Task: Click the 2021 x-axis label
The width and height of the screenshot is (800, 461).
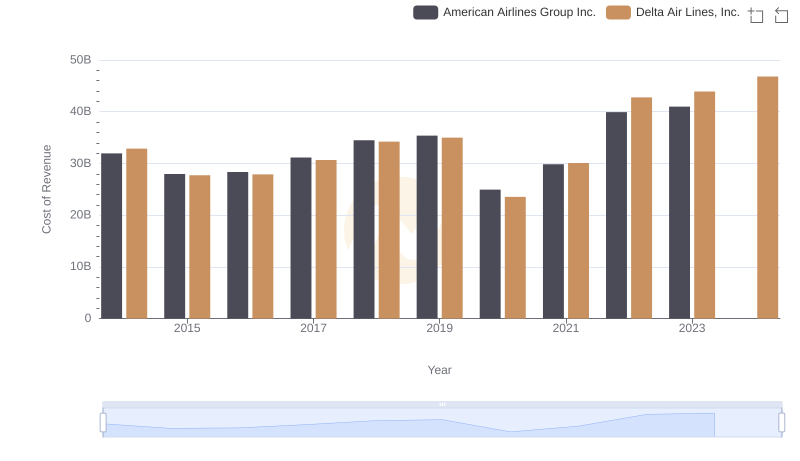Action: click(x=566, y=328)
